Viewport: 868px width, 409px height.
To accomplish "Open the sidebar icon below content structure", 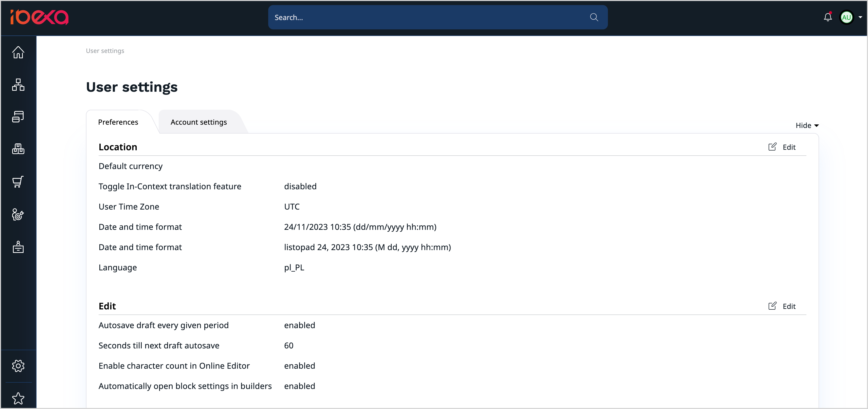I will [18, 117].
